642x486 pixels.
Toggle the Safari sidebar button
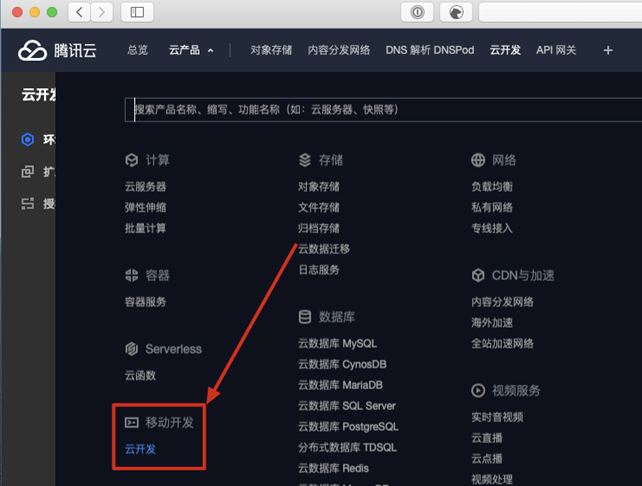(x=137, y=12)
